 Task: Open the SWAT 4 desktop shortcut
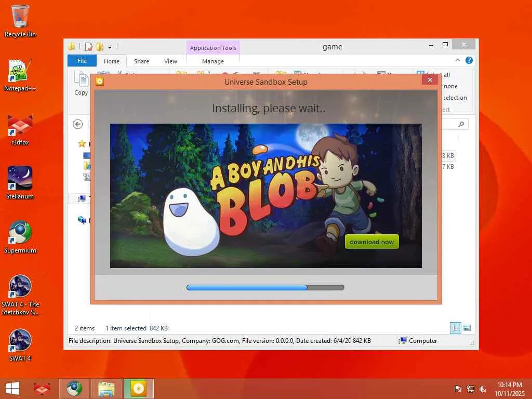coord(20,345)
